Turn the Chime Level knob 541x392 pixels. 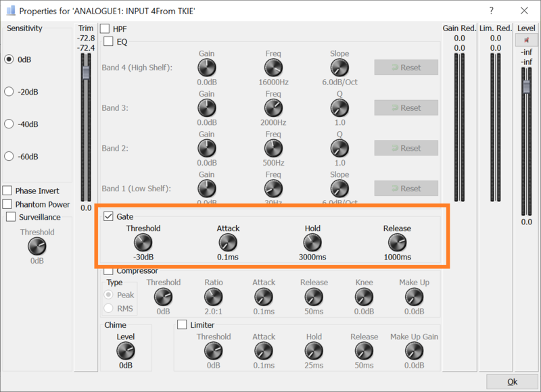(x=126, y=351)
